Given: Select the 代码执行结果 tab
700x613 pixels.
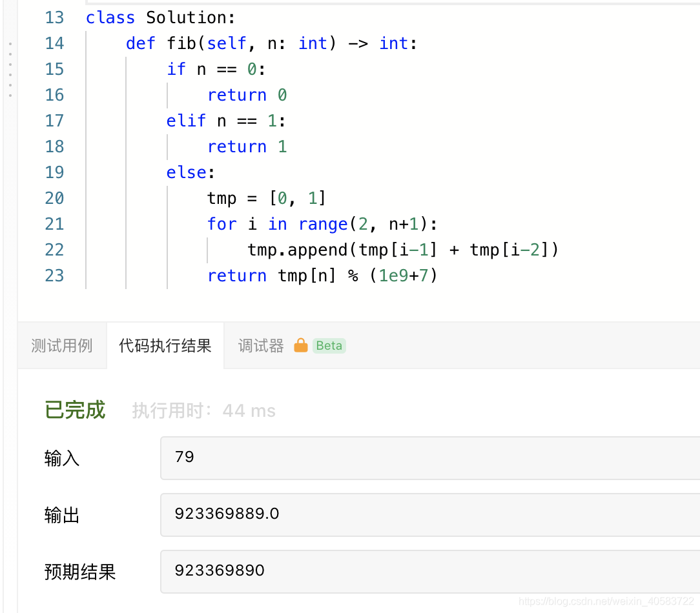Looking at the screenshot, I should coord(165,345).
